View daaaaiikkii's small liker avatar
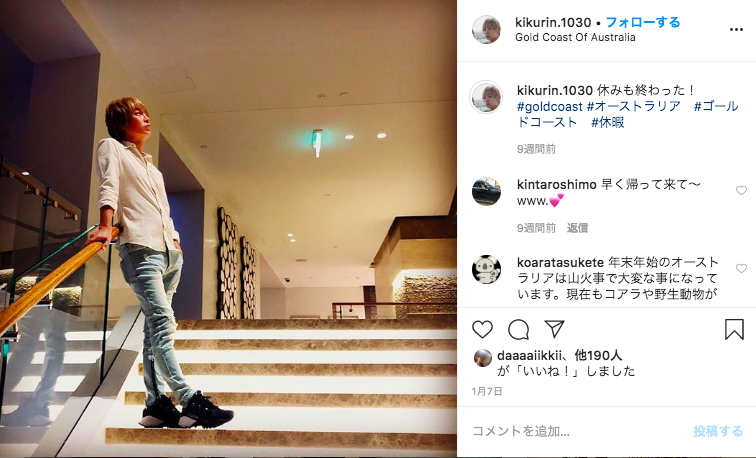Screen dimensions: 756x458 click(482, 358)
